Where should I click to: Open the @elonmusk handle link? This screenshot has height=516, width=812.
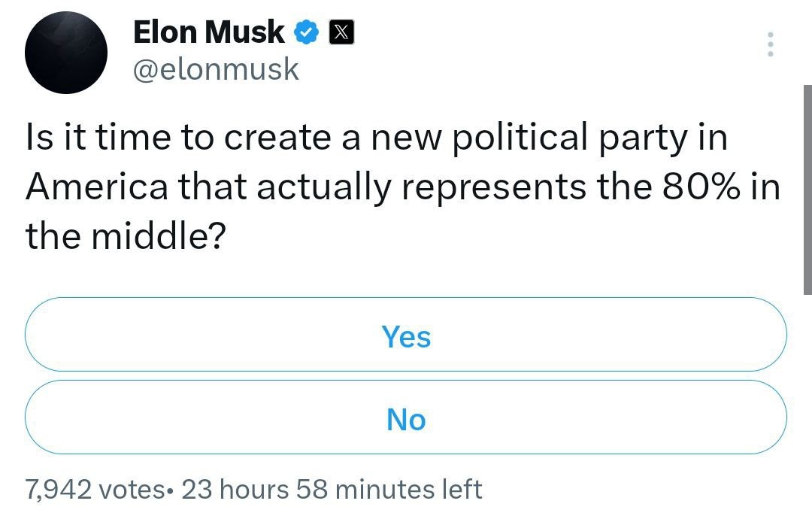217,69
